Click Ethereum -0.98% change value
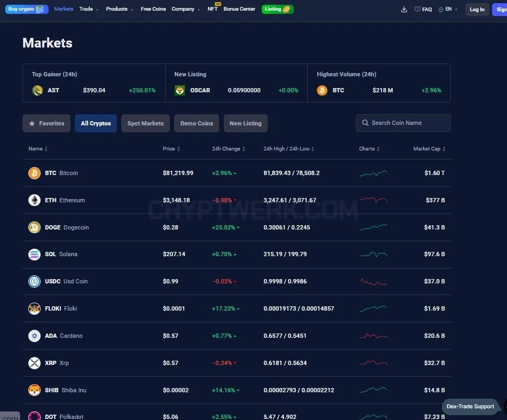 [x=222, y=200]
